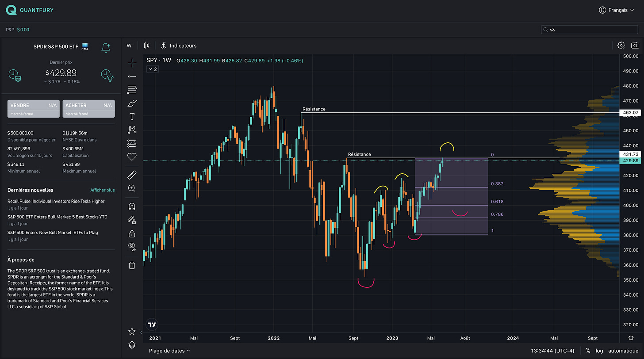Screen dimensions: 644x359
Task: Toggle lock all drawings
Action: 132,233
